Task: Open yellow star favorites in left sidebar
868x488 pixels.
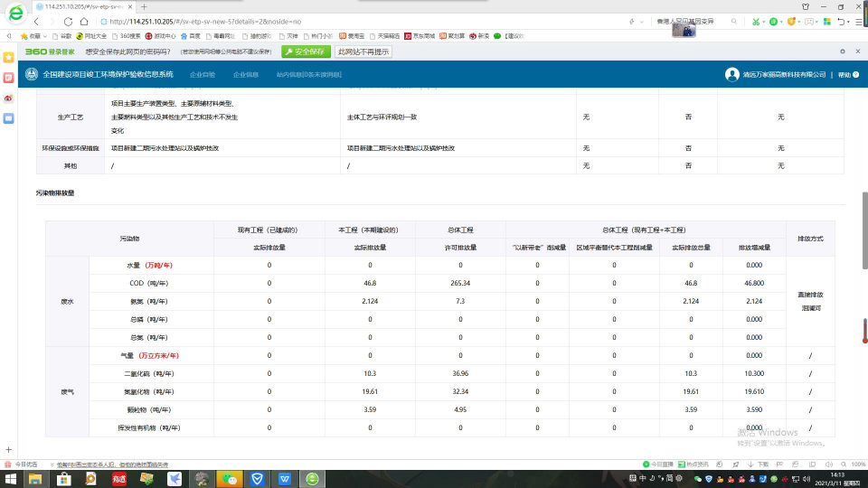Action: [8, 57]
